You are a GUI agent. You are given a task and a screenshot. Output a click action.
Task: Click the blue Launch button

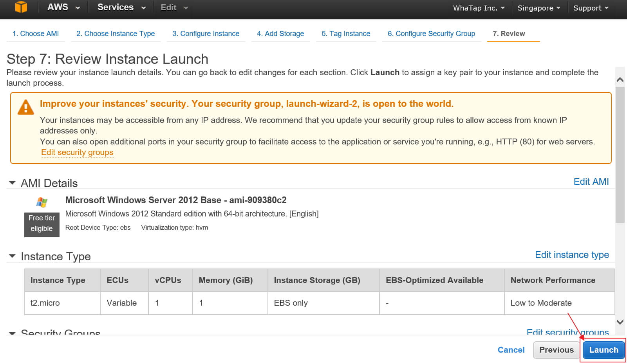point(604,350)
